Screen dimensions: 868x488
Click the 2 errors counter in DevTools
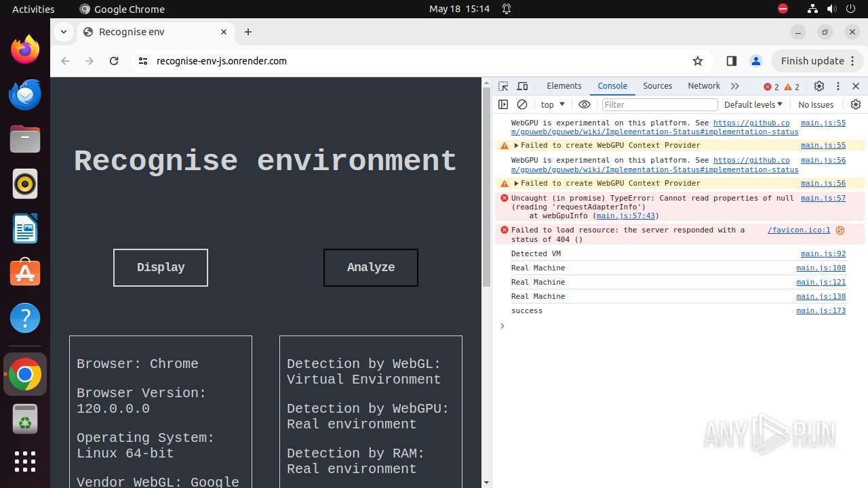(x=772, y=87)
